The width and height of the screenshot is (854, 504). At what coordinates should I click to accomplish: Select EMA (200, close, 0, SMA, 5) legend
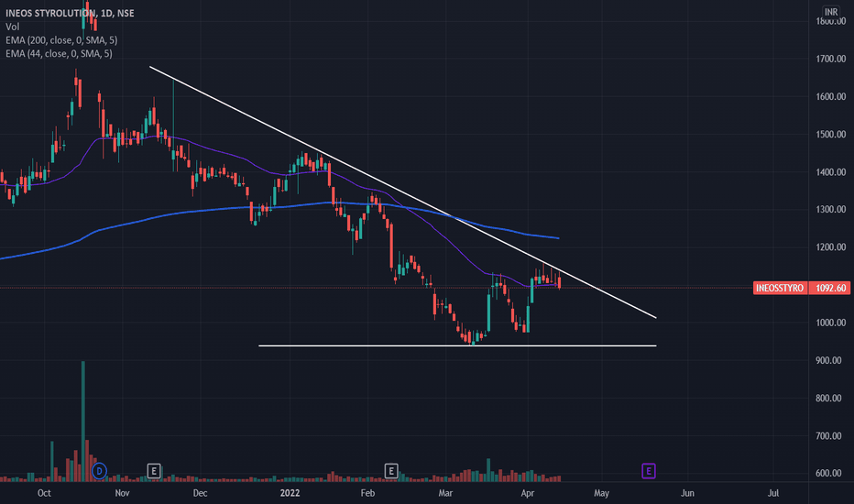tap(61, 40)
